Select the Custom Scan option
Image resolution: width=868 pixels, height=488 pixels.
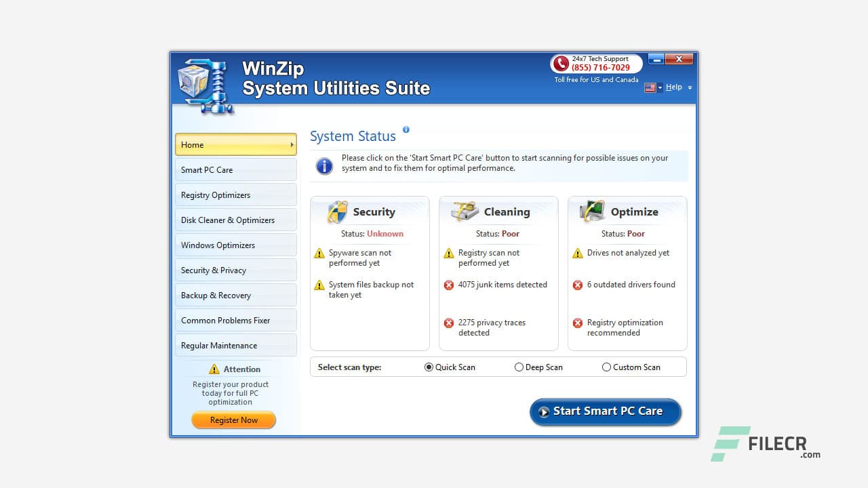click(606, 367)
